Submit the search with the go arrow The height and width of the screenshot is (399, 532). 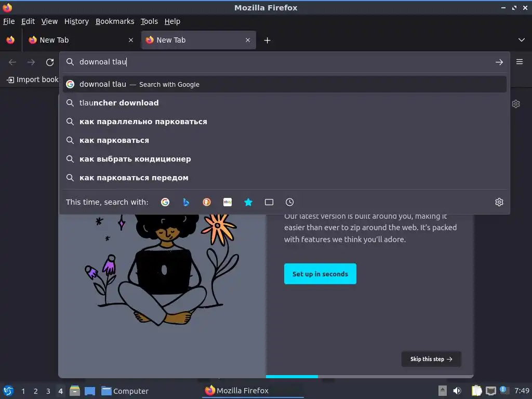499,62
